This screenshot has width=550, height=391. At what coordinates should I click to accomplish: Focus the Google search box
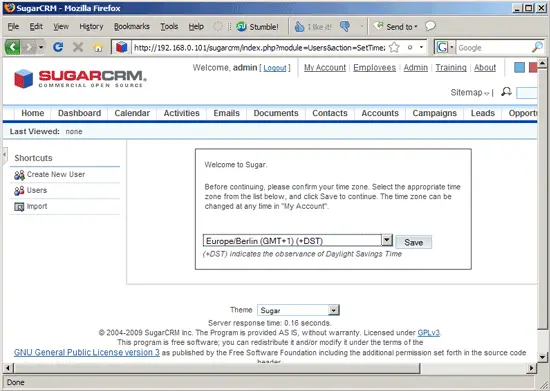494,47
